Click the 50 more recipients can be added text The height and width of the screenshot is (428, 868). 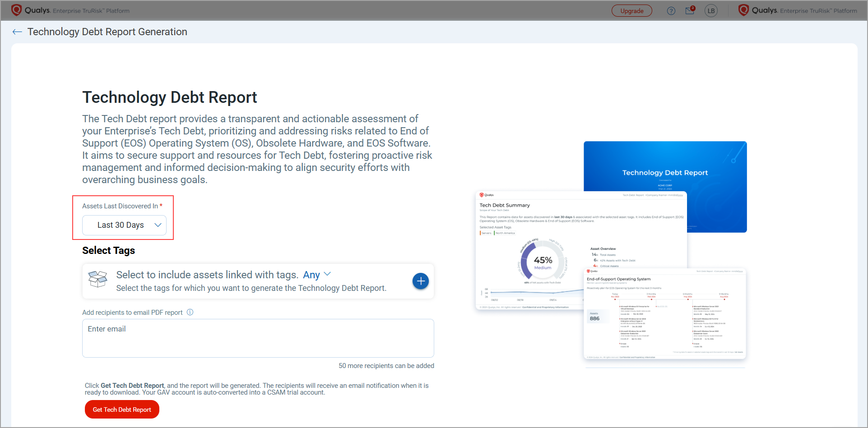386,366
